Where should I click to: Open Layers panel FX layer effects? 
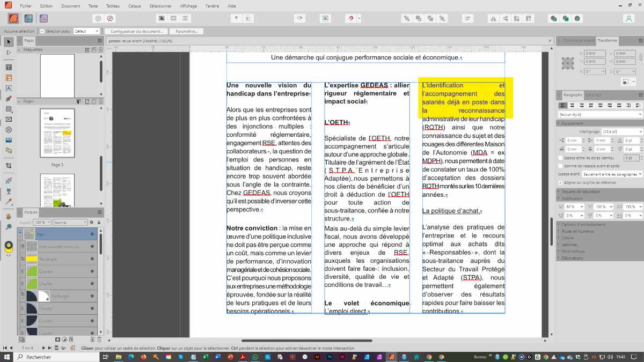coord(71,339)
